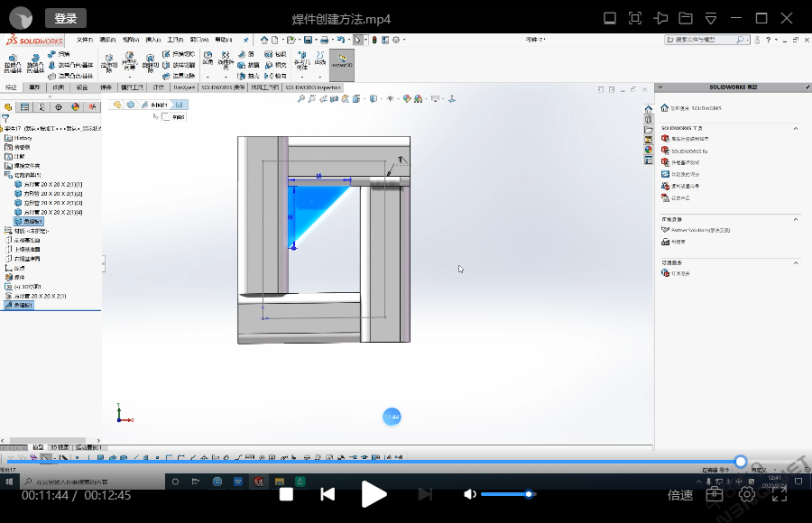Pin the player window on top
This screenshot has height=523, width=812.
click(660, 19)
